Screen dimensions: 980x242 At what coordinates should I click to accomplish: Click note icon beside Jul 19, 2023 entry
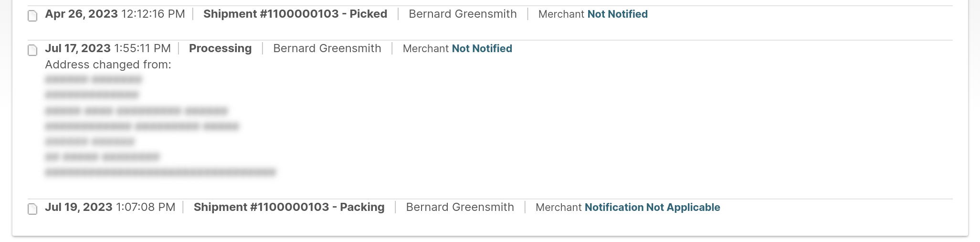32,209
